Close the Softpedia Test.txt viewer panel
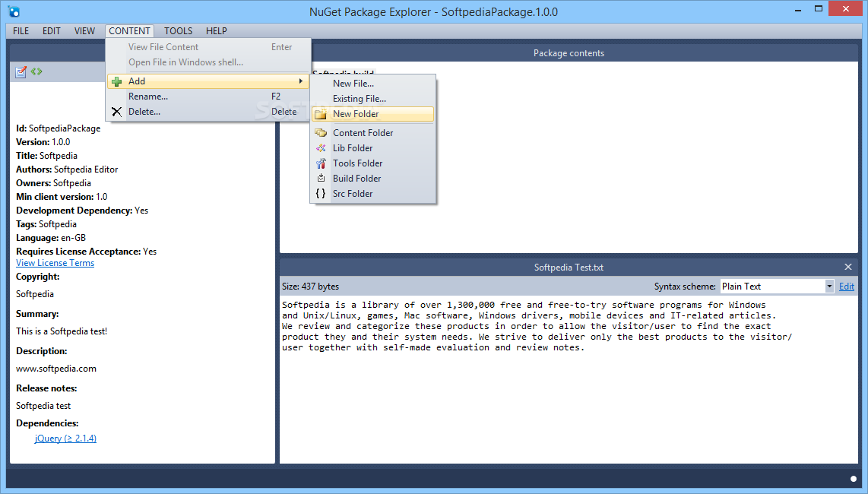Image resolution: width=868 pixels, height=494 pixels. click(848, 267)
